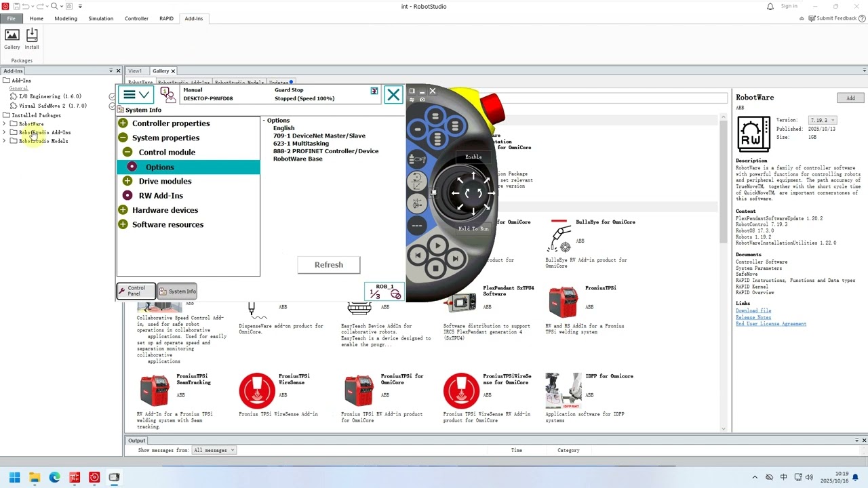Click the notification bell icon

pyautogui.click(x=770, y=6)
